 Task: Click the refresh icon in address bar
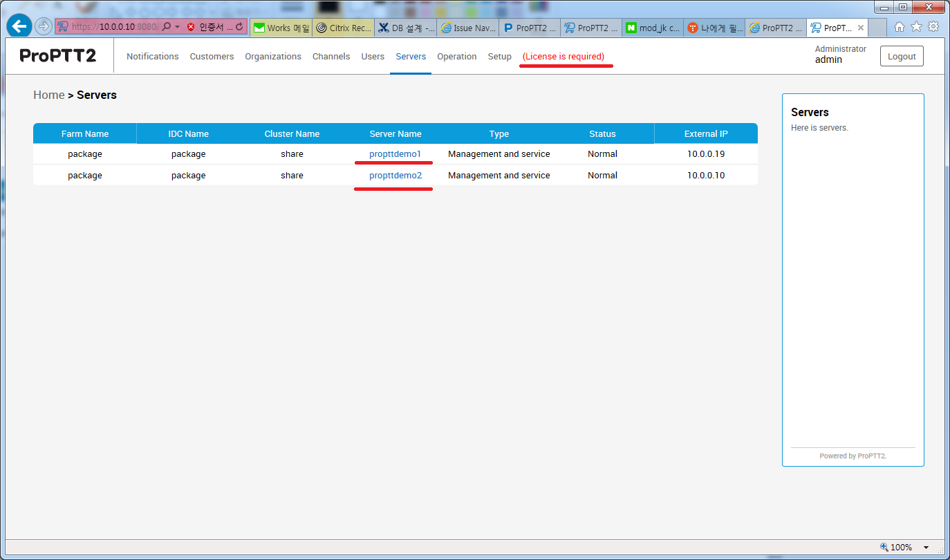click(239, 27)
